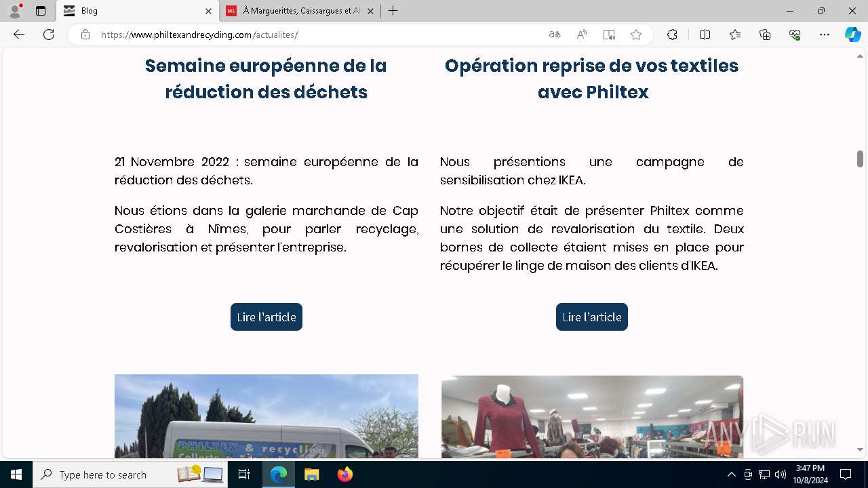
Task: Open Settings and more menu
Action: [x=825, y=35]
